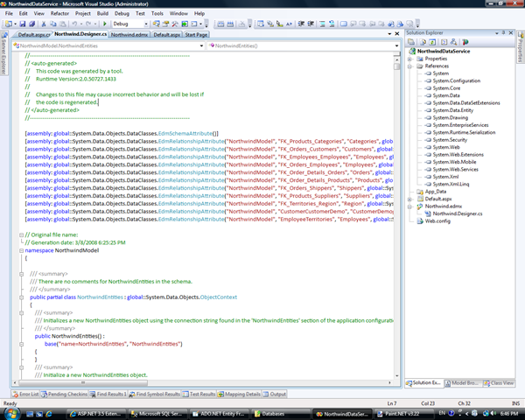Open the Mapping Details tab
The image size is (525, 420).
click(x=239, y=395)
